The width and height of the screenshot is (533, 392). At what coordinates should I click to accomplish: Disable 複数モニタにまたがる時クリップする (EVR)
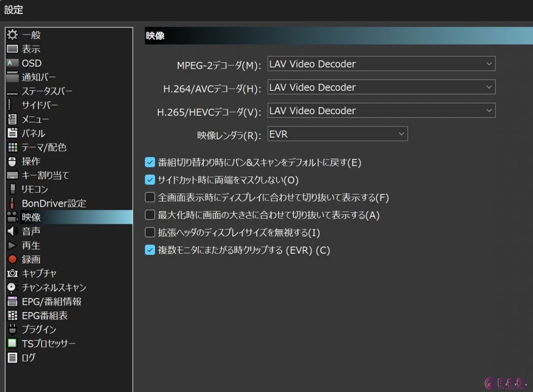pyautogui.click(x=150, y=250)
